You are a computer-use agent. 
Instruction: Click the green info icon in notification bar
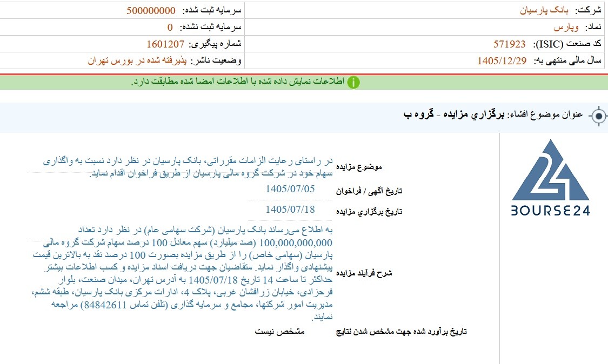[x=353, y=82]
